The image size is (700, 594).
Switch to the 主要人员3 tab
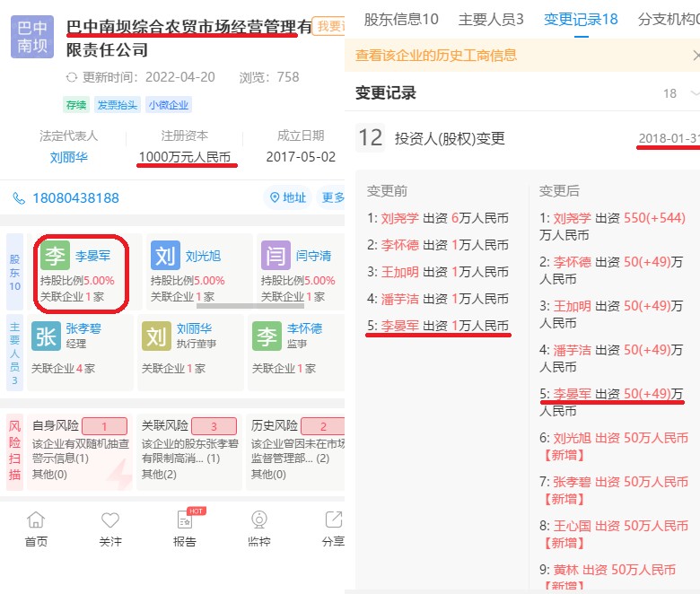point(491,19)
